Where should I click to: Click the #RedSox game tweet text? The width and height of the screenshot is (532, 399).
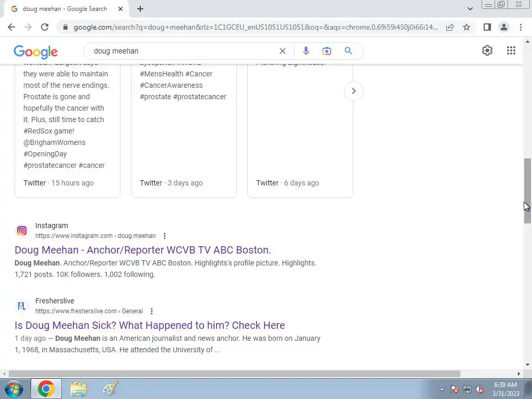pyautogui.click(x=49, y=131)
